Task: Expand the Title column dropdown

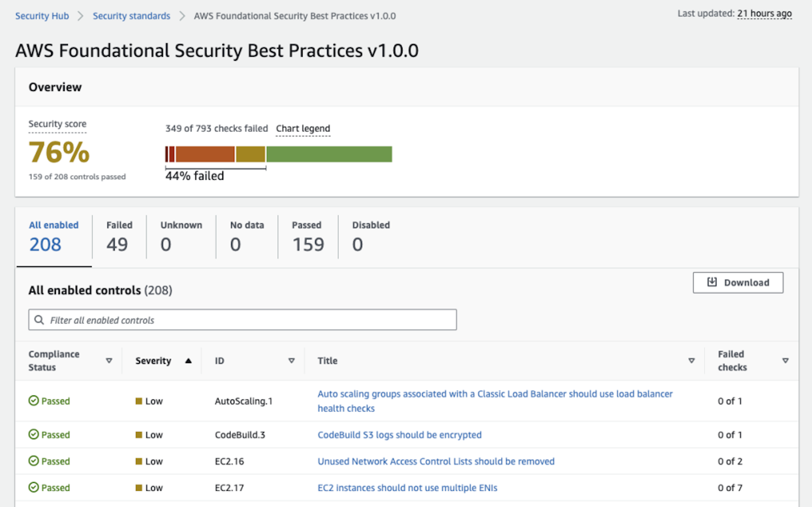Action: 691,361
